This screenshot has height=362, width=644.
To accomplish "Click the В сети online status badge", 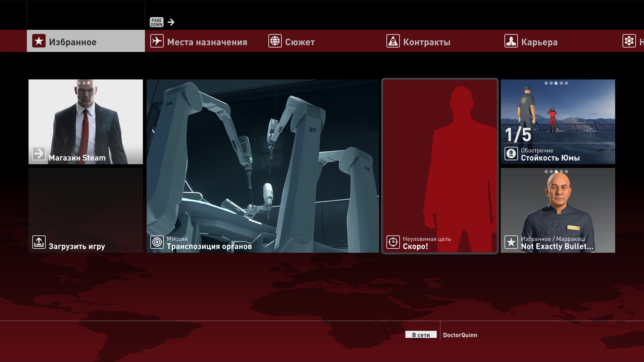I will click(421, 335).
